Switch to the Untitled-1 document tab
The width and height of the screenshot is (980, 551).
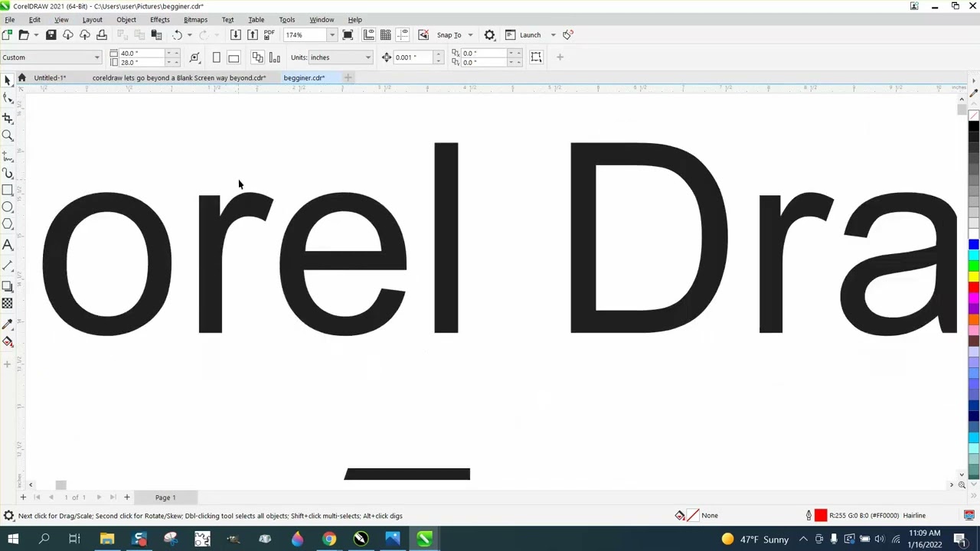[50, 77]
